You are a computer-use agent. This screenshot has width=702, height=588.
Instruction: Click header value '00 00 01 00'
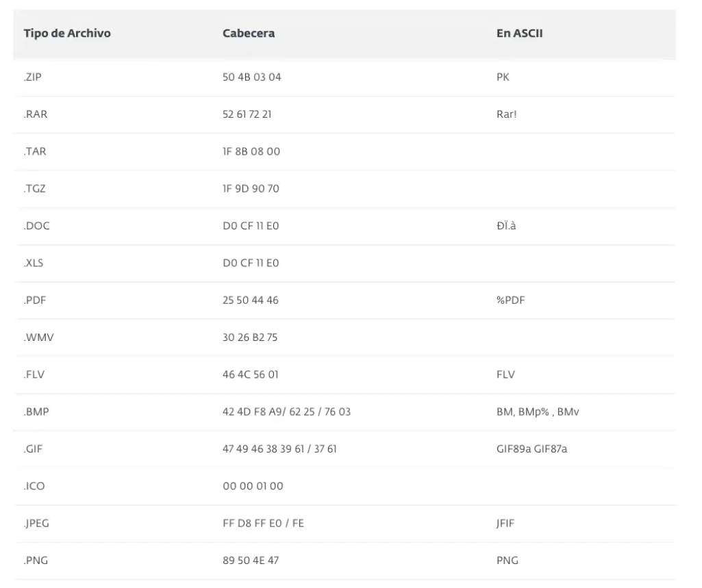253,485
